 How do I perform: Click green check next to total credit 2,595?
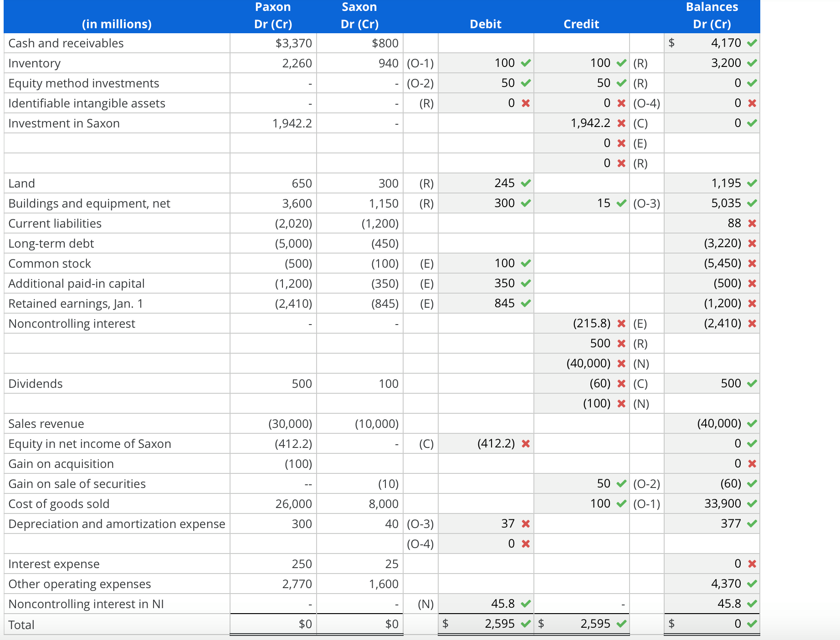click(x=621, y=624)
